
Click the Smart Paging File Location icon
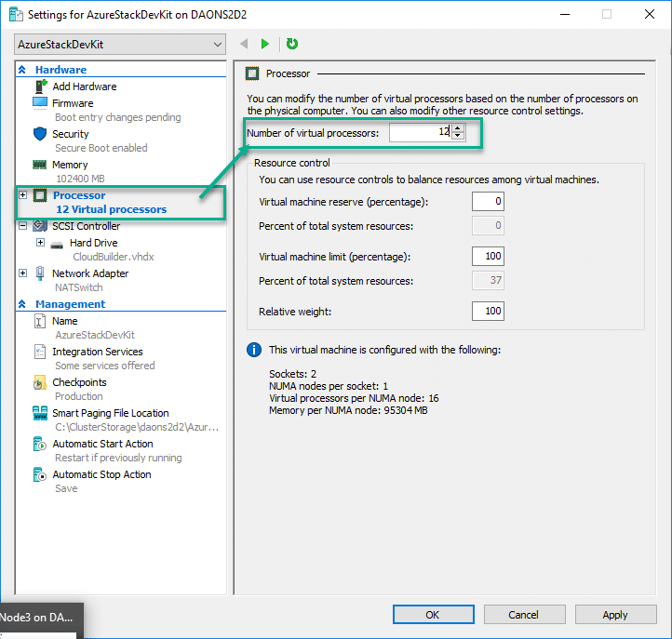click(40, 413)
